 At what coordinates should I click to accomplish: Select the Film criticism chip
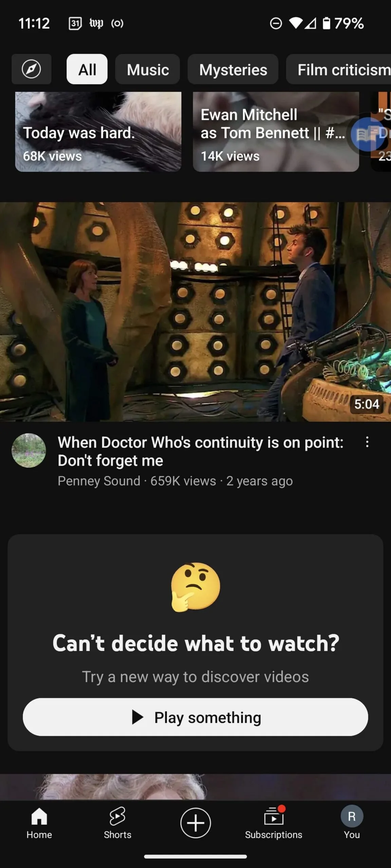pos(339,69)
